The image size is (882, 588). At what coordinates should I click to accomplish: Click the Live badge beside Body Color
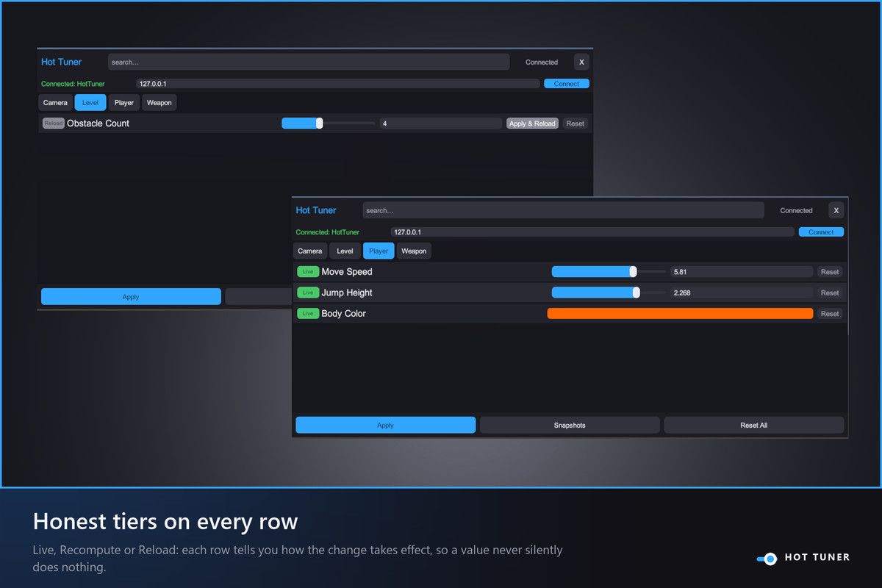[x=308, y=314]
